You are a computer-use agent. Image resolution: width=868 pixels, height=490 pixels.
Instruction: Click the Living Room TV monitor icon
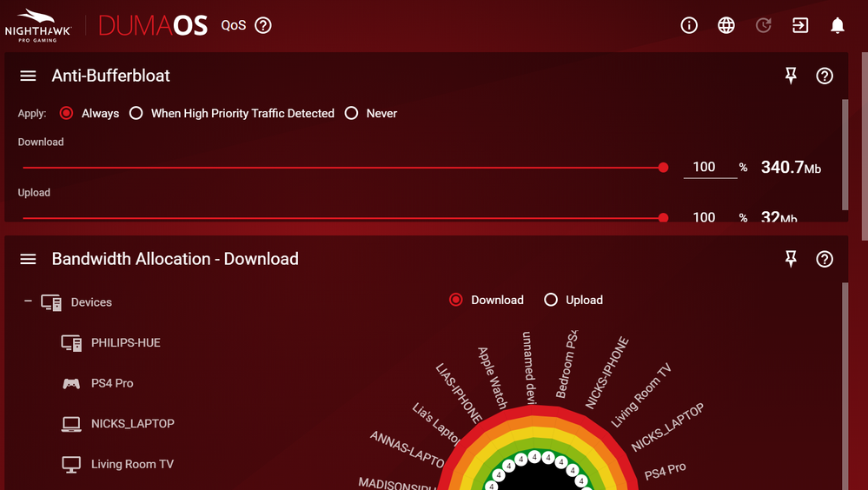pos(71,465)
